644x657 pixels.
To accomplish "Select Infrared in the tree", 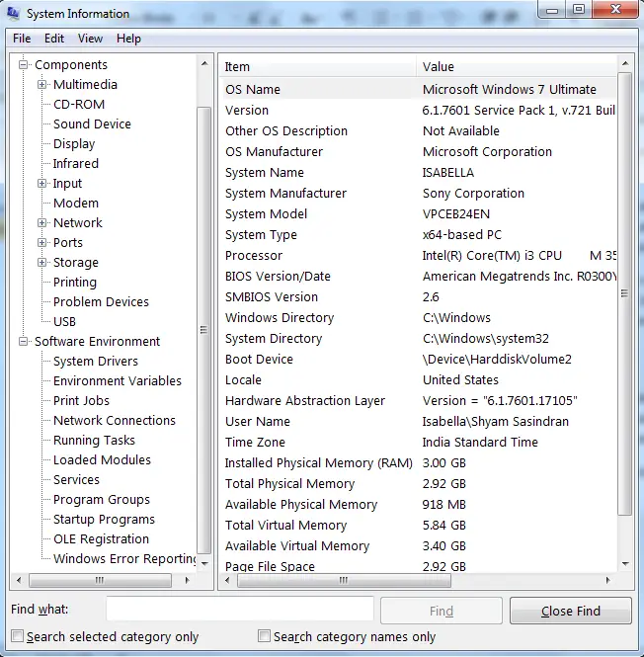I will click(x=76, y=163).
